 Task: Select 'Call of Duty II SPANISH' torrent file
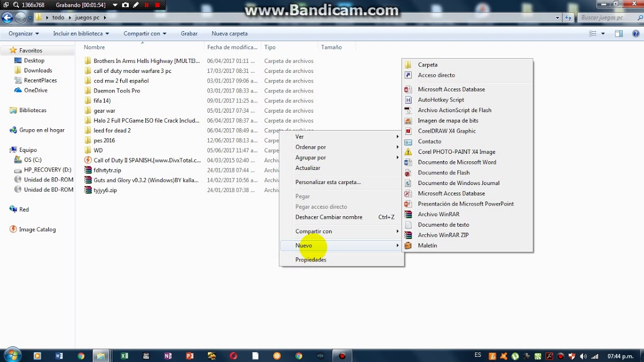147,160
